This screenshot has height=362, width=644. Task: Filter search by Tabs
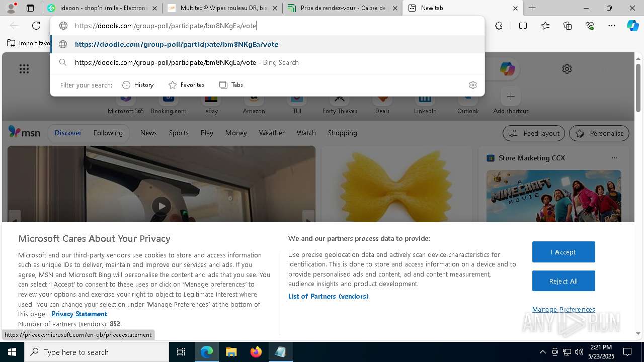click(x=231, y=85)
